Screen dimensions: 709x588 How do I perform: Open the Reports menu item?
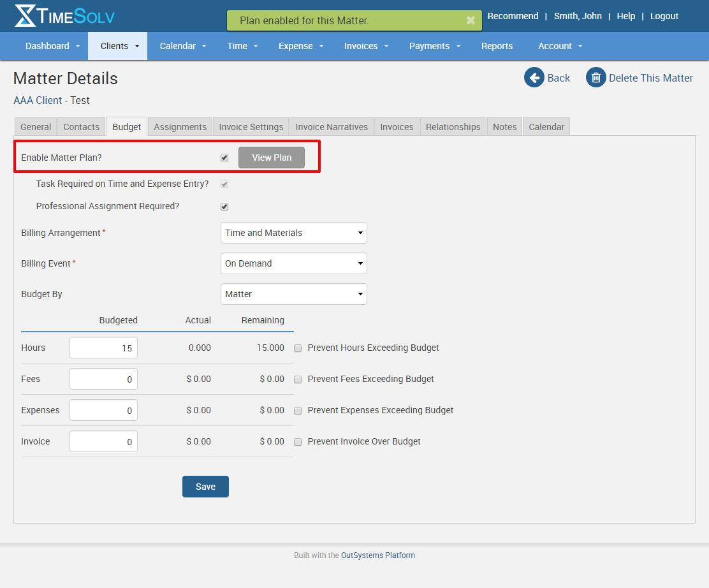(x=497, y=46)
